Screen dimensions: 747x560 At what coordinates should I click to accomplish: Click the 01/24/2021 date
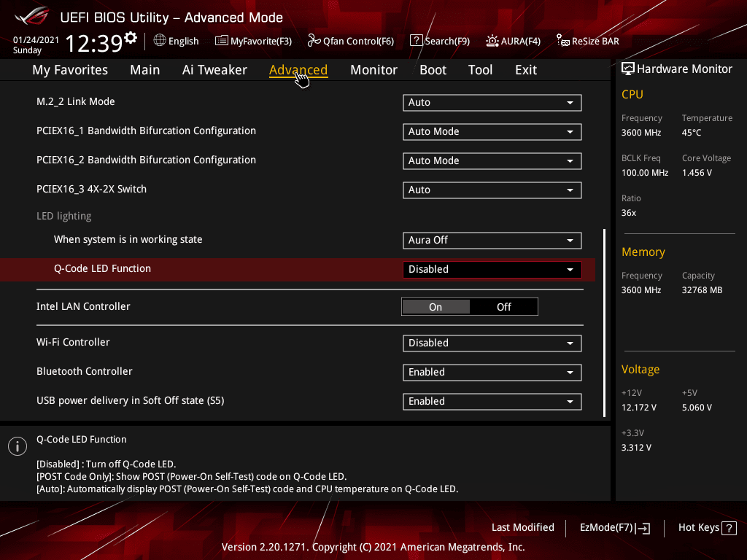(36, 40)
